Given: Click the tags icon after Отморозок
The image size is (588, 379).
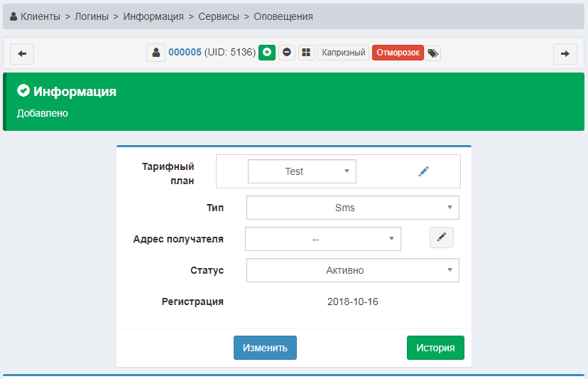Looking at the screenshot, I should point(433,53).
